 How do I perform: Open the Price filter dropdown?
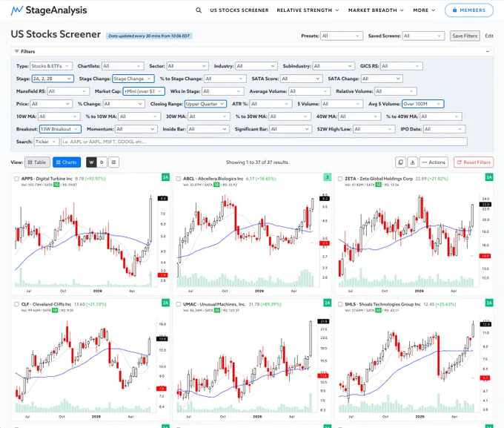click(x=51, y=104)
